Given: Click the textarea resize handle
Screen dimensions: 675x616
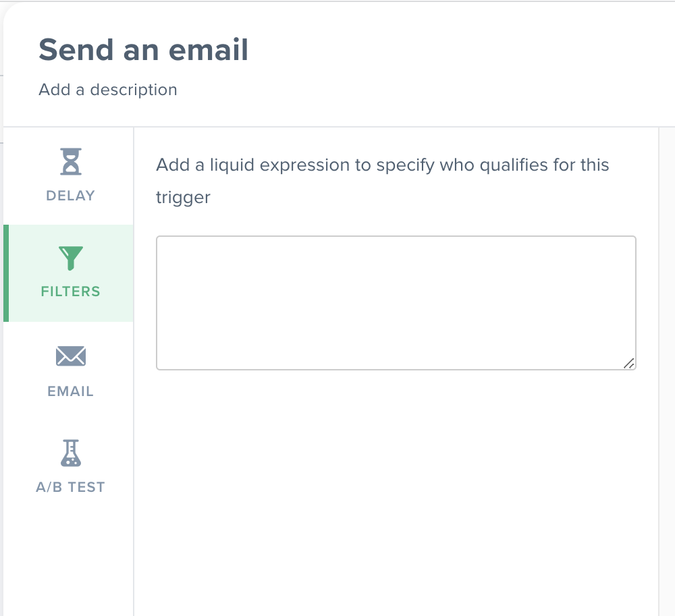Looking at the screenshot, I should 629,364.
